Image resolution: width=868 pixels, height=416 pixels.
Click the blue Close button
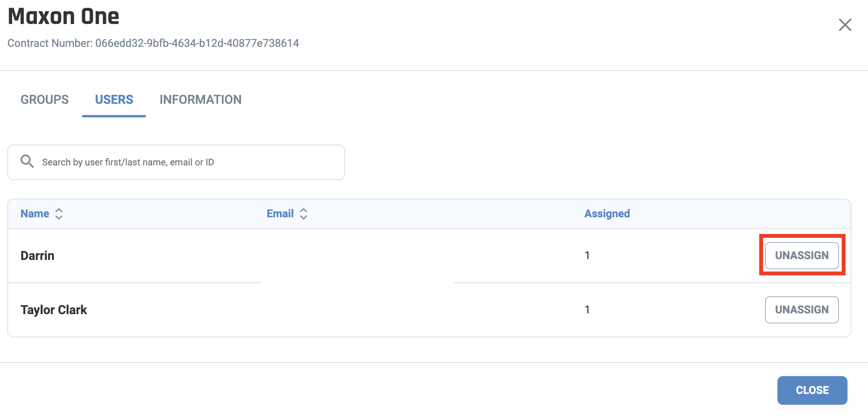[x=812, y=390]
